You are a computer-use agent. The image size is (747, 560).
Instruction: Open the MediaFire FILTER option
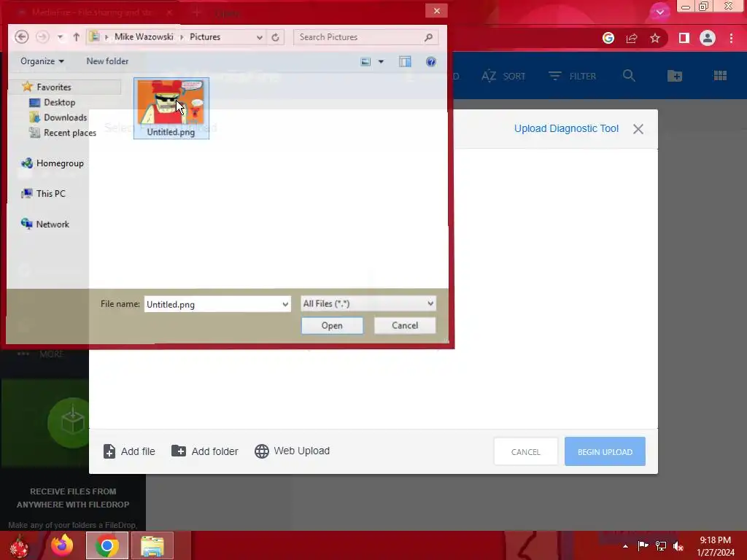click(572, 76)
